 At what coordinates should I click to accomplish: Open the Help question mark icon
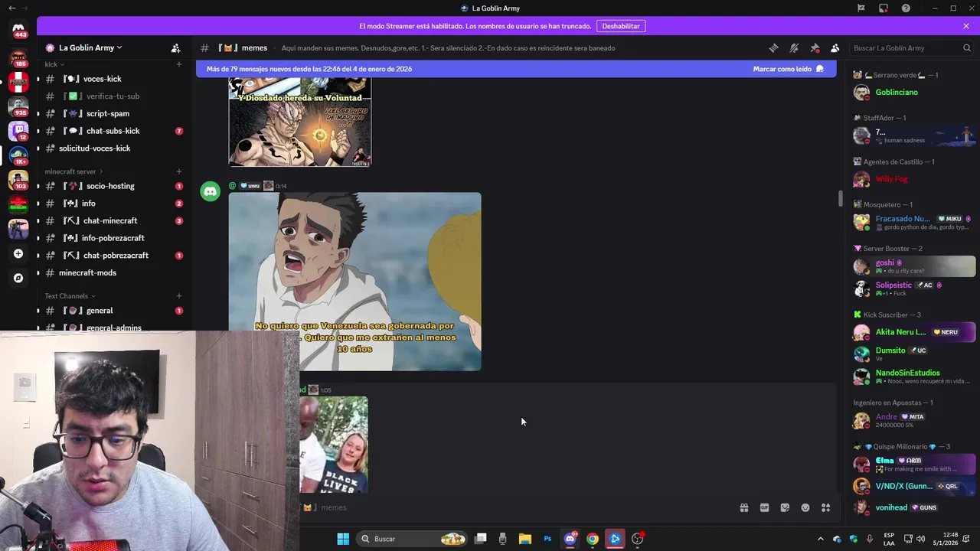(906, 8)
